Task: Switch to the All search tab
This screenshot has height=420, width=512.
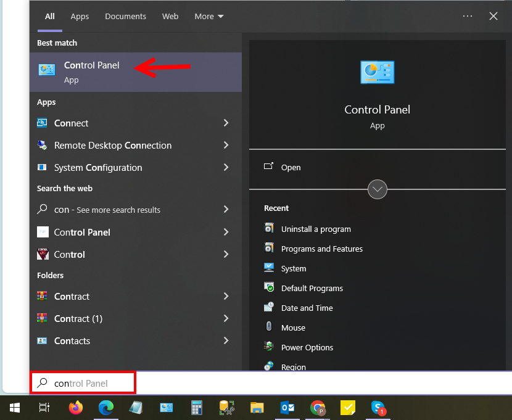Action: tap(49, 16)
